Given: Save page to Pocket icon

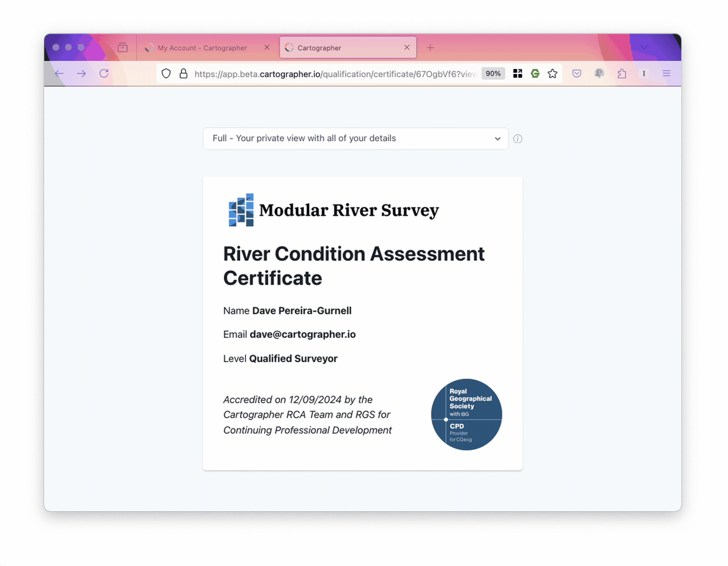Looking at the screenshot, I should point(577,73).
